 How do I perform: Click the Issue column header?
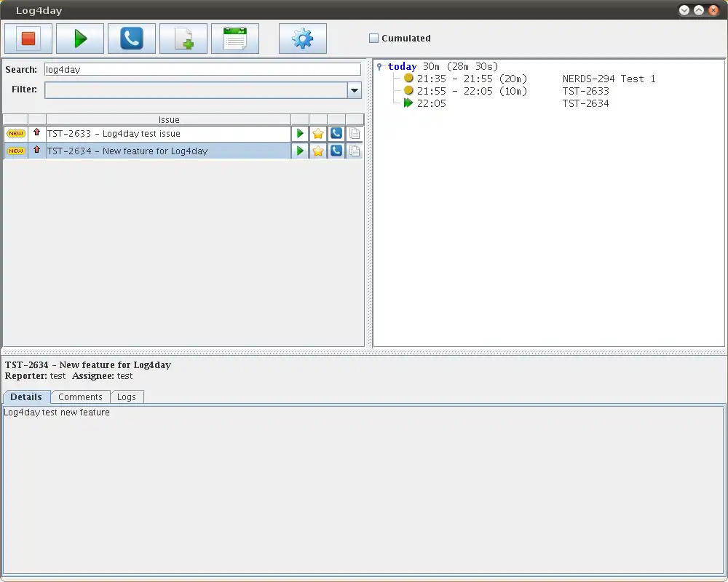click(169, 120)
